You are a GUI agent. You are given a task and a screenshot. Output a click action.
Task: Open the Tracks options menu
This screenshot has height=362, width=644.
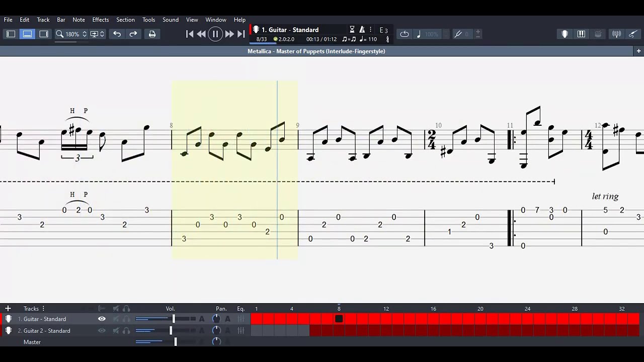pyautogui.click(x=43, y=308)
